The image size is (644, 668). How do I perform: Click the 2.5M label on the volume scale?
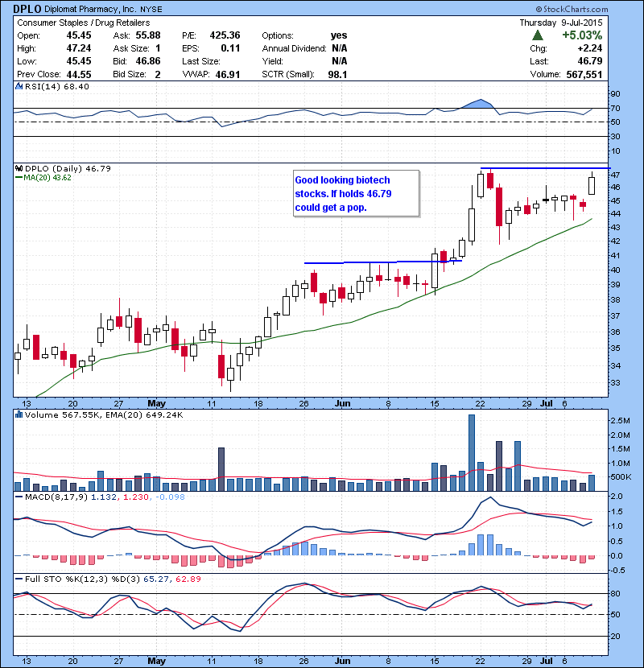(620, 420)
